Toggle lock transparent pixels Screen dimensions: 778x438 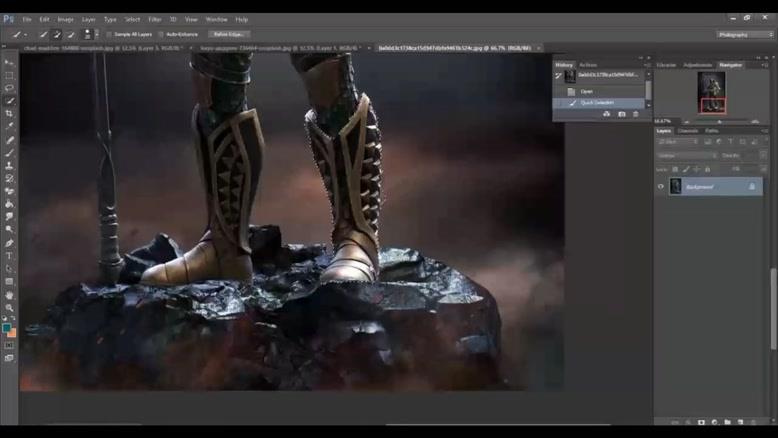(x=675, y=169)
